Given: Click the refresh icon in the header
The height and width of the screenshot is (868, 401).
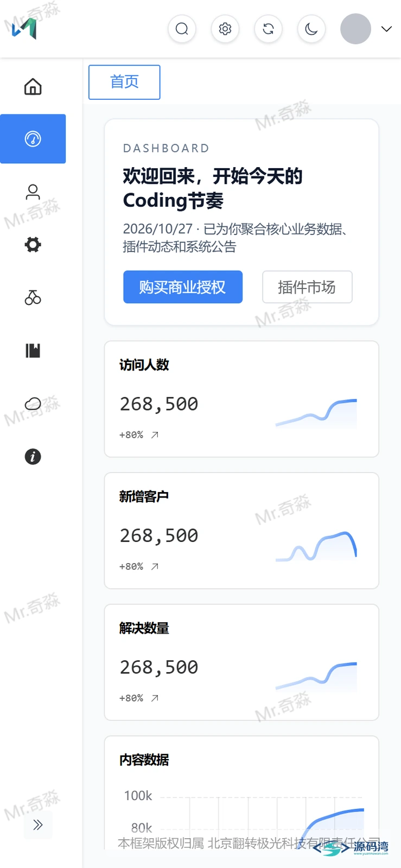Looking at the screenshot, I should (x=268, y=29).
